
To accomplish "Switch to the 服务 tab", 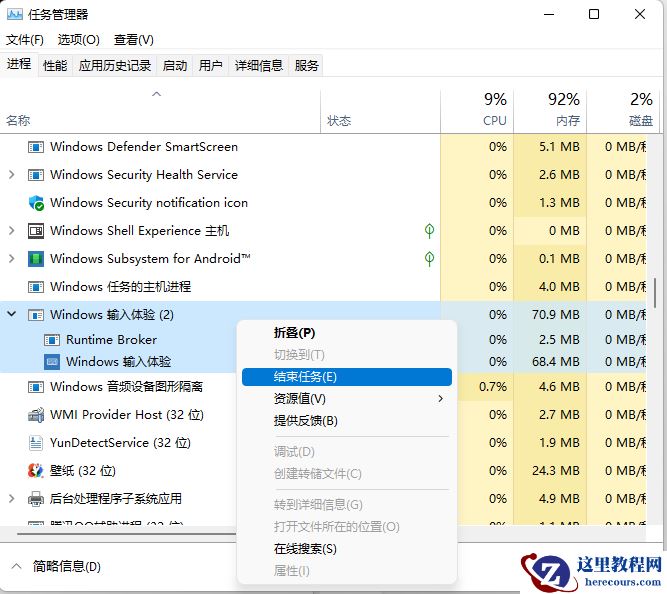I will (x=306, y=66).
